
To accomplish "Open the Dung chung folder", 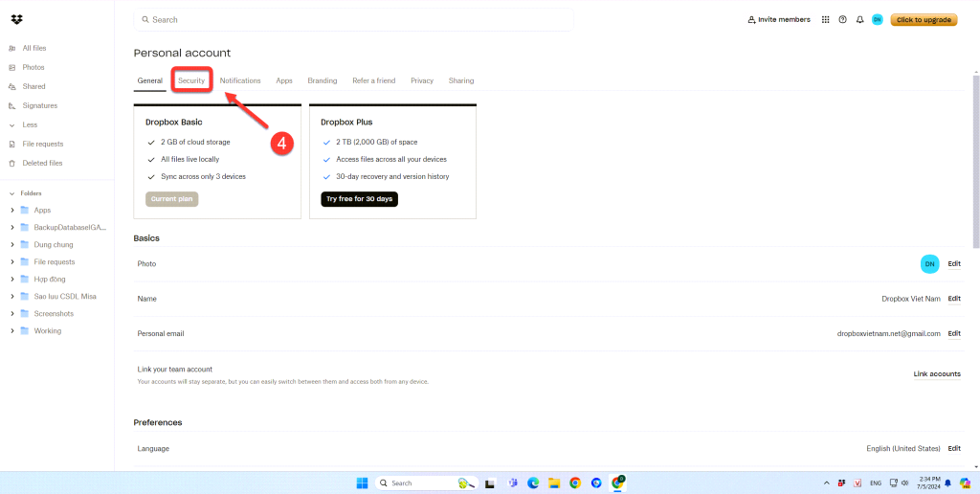I will click(x=54, y=244).
